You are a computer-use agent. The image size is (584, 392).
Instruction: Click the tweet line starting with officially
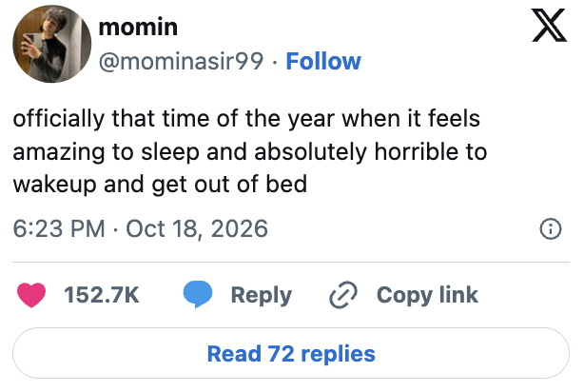click(246, 119)
